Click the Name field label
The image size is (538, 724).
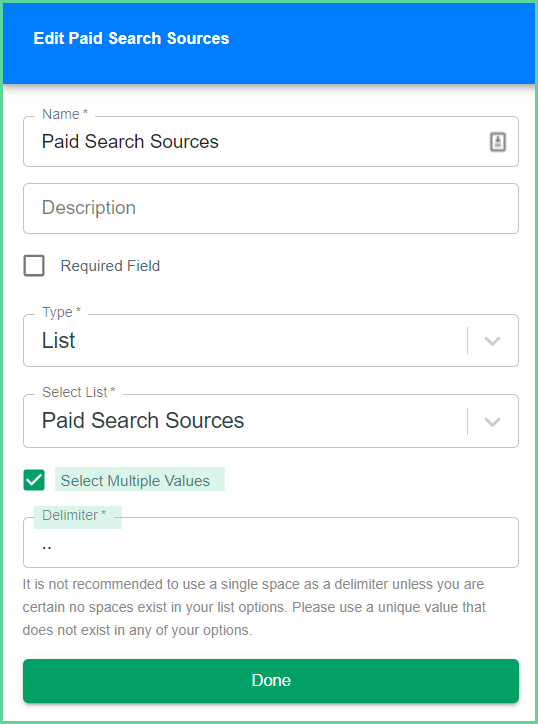coord(65,114)
